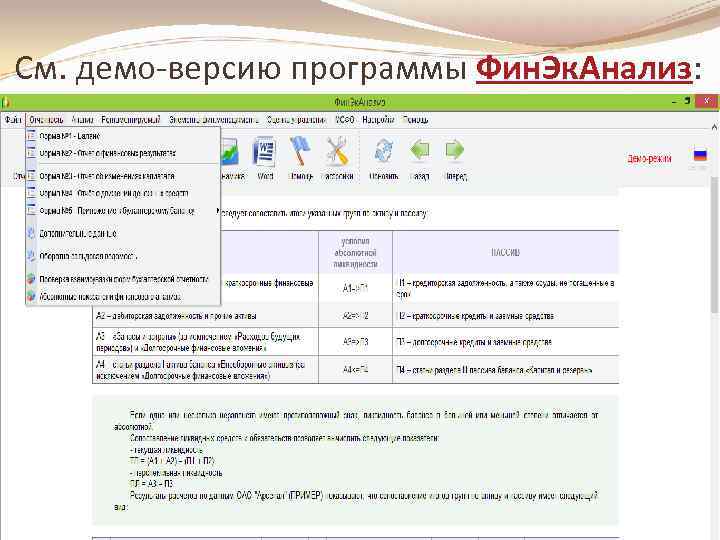Go forward with the Вперед green arrow
The height and width of the screenshot is (540, 720).
(455, 151)
